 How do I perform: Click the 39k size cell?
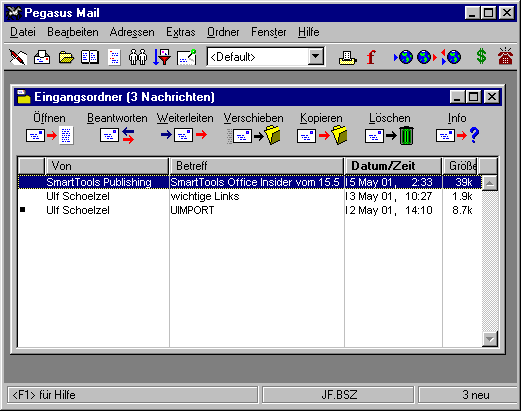[464, 182]
